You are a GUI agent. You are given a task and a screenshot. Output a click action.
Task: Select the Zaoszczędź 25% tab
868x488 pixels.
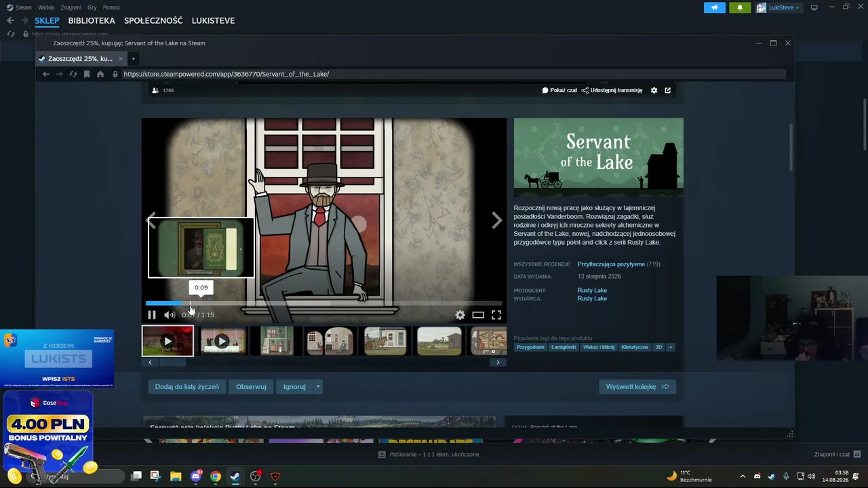point(81,58)
